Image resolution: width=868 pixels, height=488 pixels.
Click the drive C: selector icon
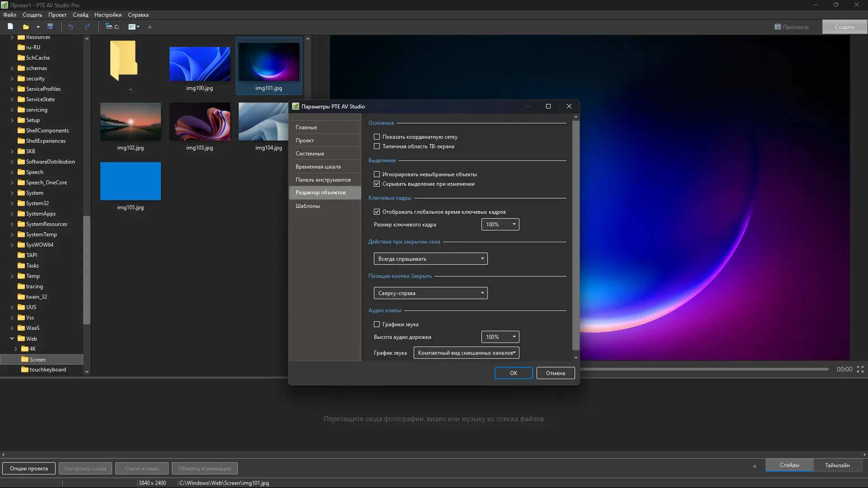[x=112, y=27]
